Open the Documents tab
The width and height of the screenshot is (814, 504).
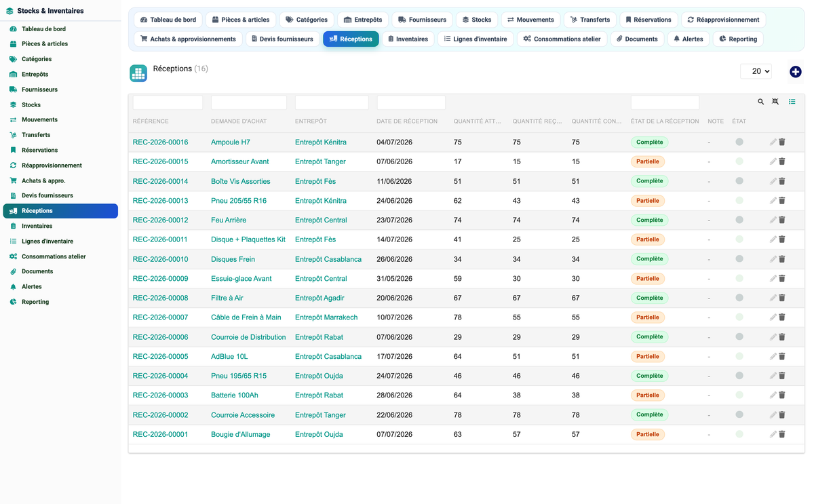point(637,39)
